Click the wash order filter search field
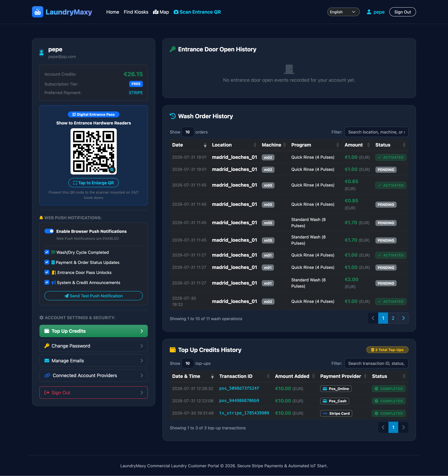The width and height of the screenshot is (448, 476). coord(376,132)
